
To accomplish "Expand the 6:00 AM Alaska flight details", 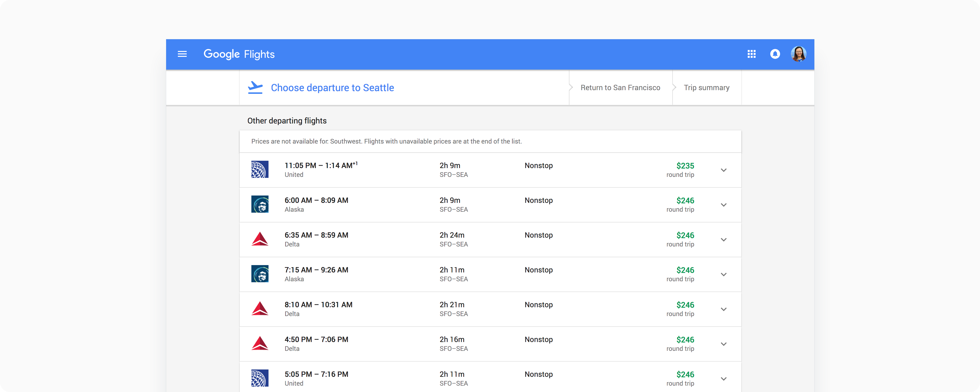I will click(x=723, y=205).
